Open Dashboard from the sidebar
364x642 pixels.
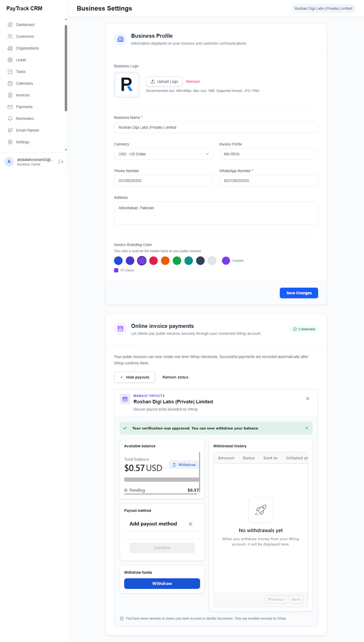(x=25, y=25)
